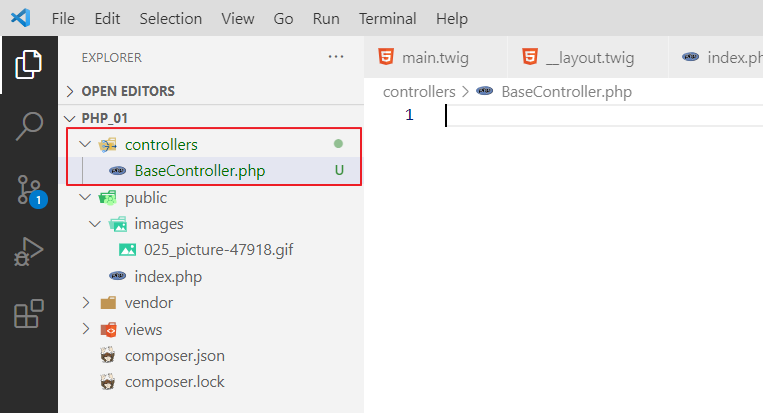Expand the vendor folder
The height and width of the screenshot is (413, 763).
pyautogui.click(x=85, y=303)
